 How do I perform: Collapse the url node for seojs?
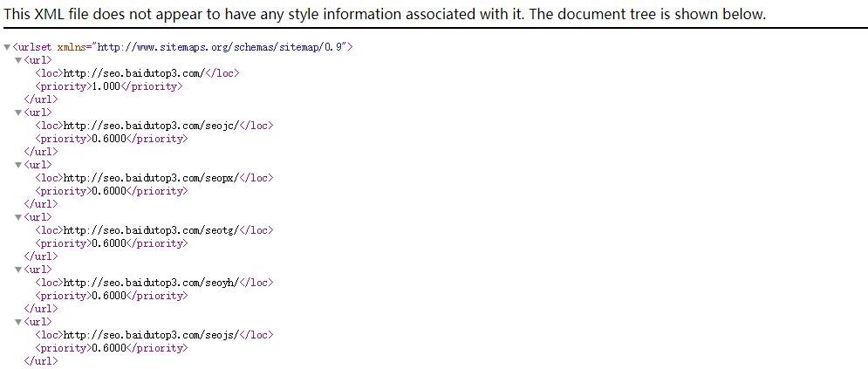pyautogui.click(x=18, y=322)
